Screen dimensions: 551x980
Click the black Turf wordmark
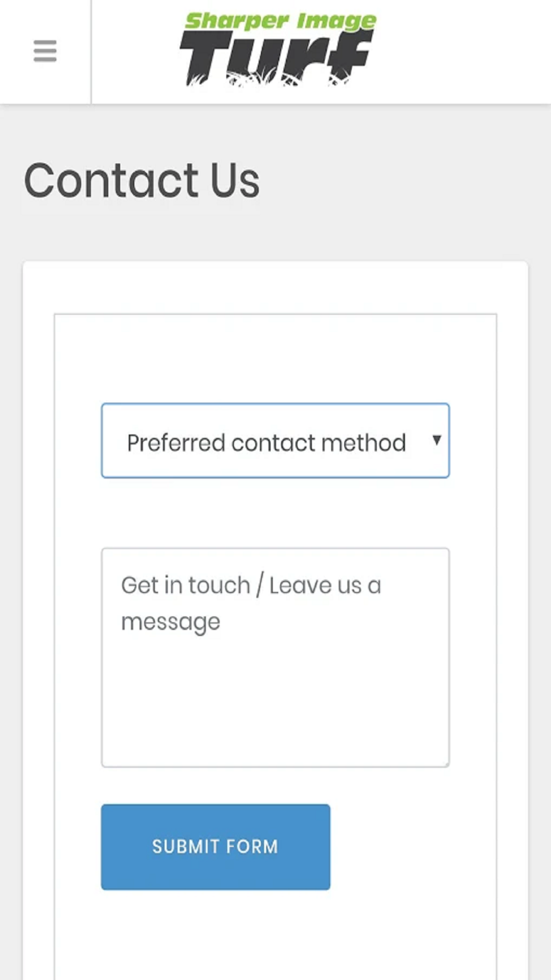point(277,59)
